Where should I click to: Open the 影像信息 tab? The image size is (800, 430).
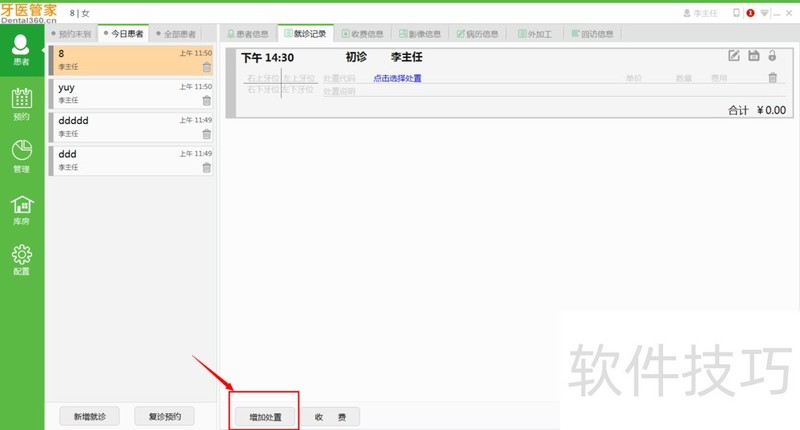tap(420, 34)
